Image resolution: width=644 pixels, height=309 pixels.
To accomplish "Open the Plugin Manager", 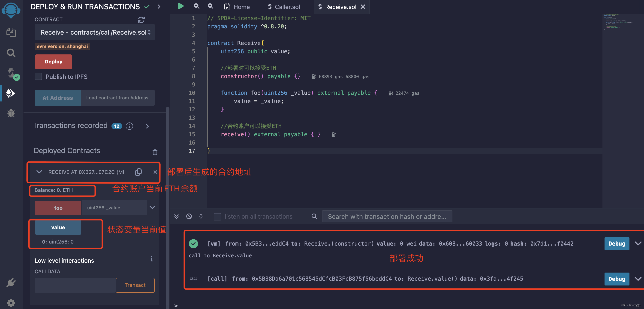I will pos(11,282).
